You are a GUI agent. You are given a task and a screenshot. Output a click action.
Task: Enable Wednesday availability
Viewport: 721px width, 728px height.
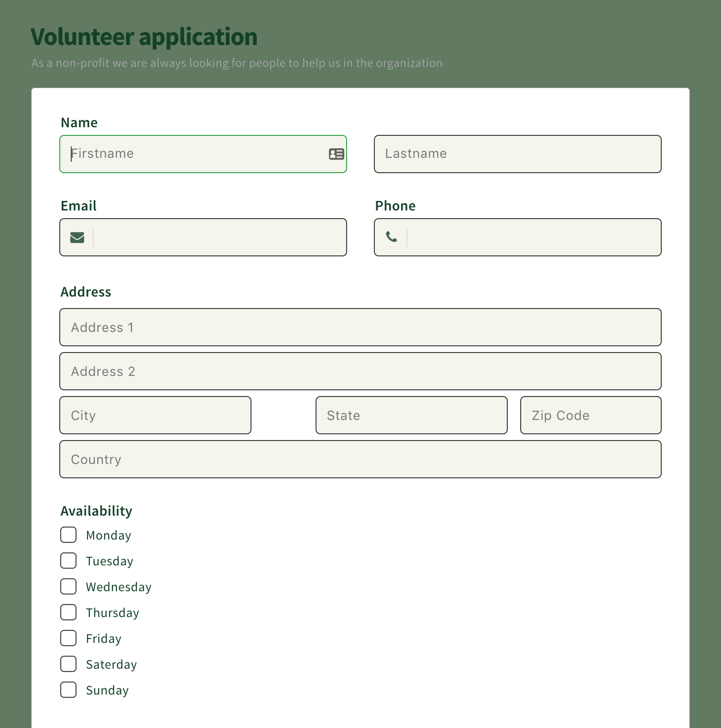click(x=68, y=586)
